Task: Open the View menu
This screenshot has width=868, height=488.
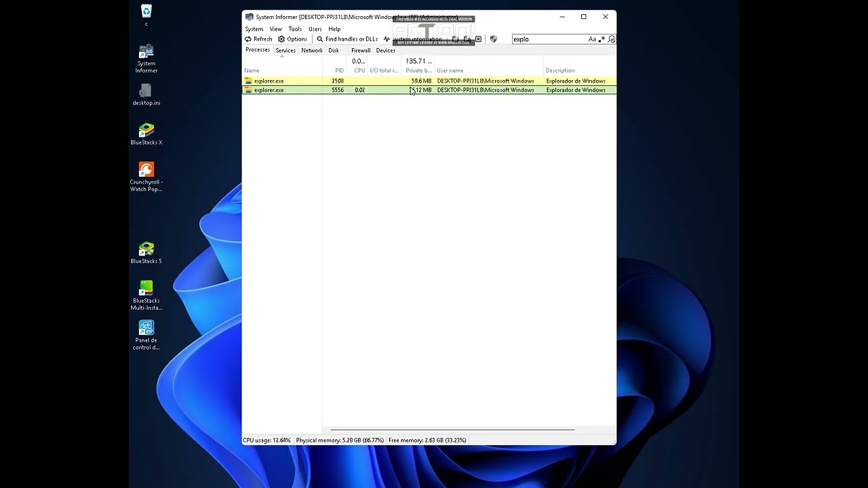Action: point(275,29)
